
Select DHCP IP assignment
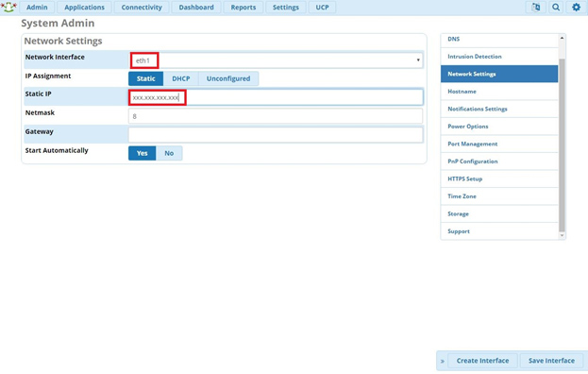click(x=181, y=78)
